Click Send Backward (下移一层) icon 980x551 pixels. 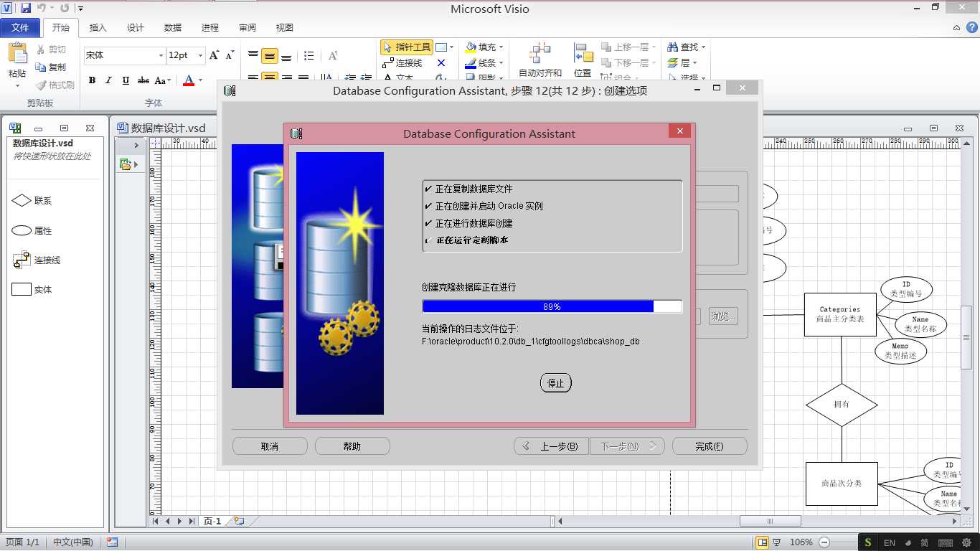tap(606, 63)
